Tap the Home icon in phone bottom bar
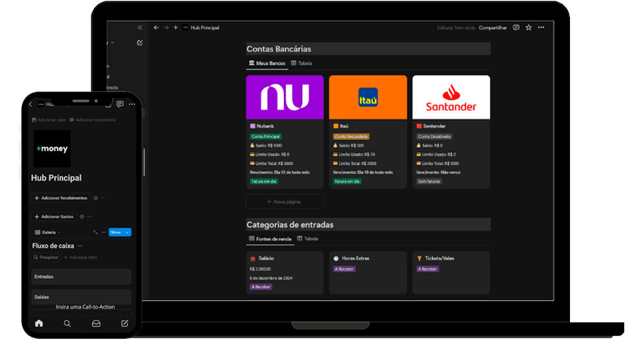Screen dimensions: 644x339 [39, 324]
